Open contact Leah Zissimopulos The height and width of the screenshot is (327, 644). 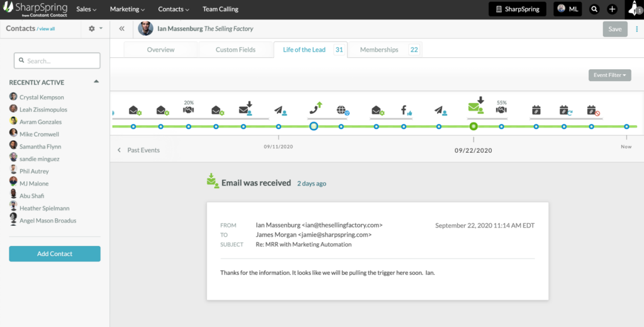(x=43, y=109)
